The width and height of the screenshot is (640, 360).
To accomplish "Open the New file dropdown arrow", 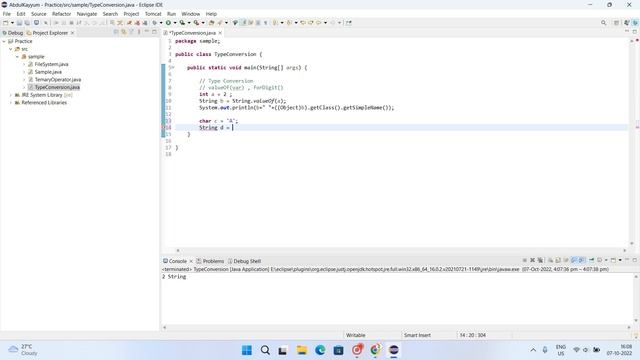I will pos(12,23).
